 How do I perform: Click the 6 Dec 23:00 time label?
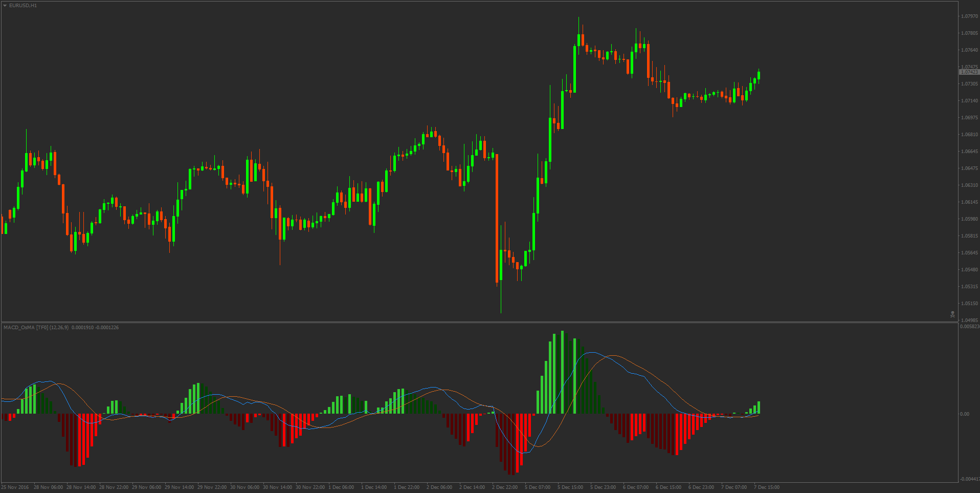pyautogui.click(x=701, y=487)
